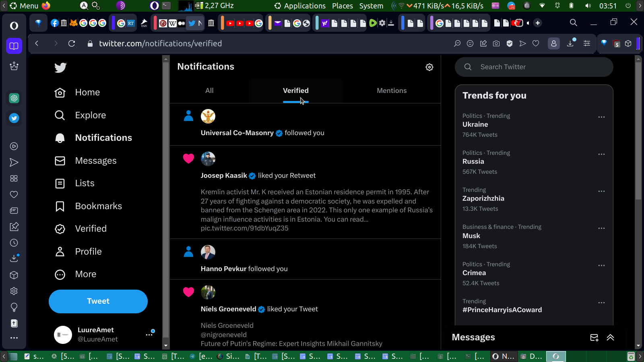Viewport: 644px width, 362px height.
Task: Open more options for Crimea trend
Action: click(x=601, y=265)
